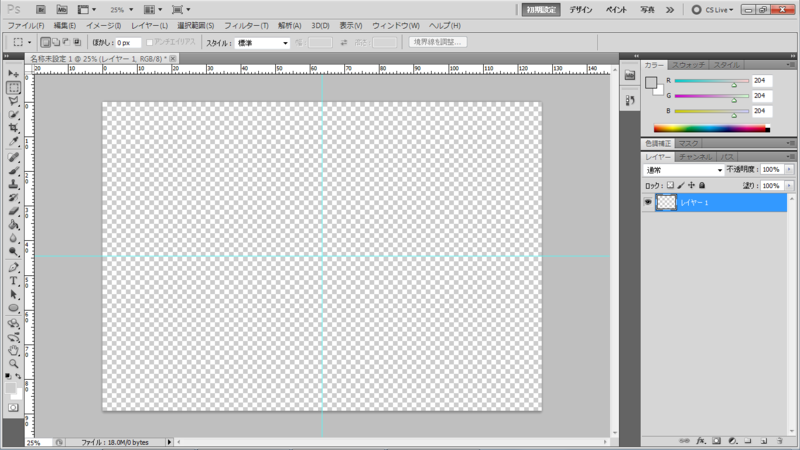Select the Eraser tool
The height and width of the screenshot is (450, 800).
13,211
